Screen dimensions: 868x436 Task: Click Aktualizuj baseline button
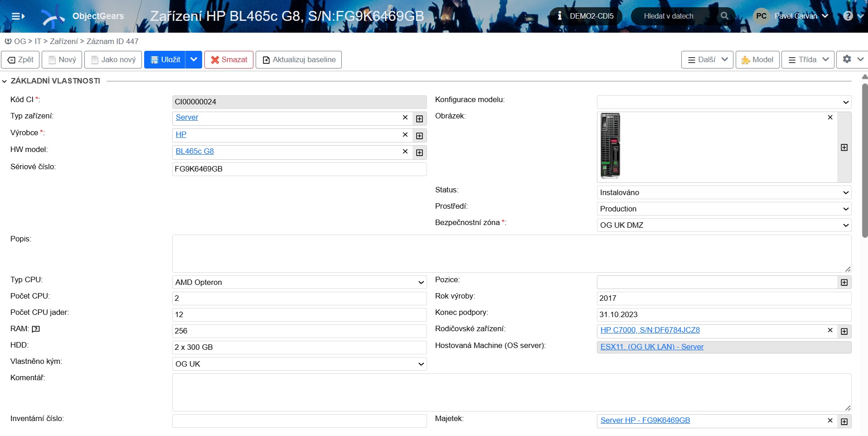(x=299, y=59)
